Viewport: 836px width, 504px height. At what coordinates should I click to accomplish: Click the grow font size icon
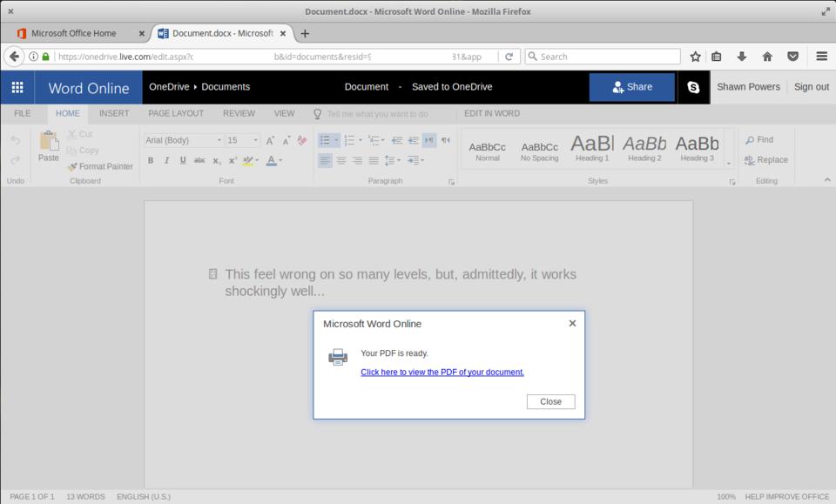[x=270, y=140]
